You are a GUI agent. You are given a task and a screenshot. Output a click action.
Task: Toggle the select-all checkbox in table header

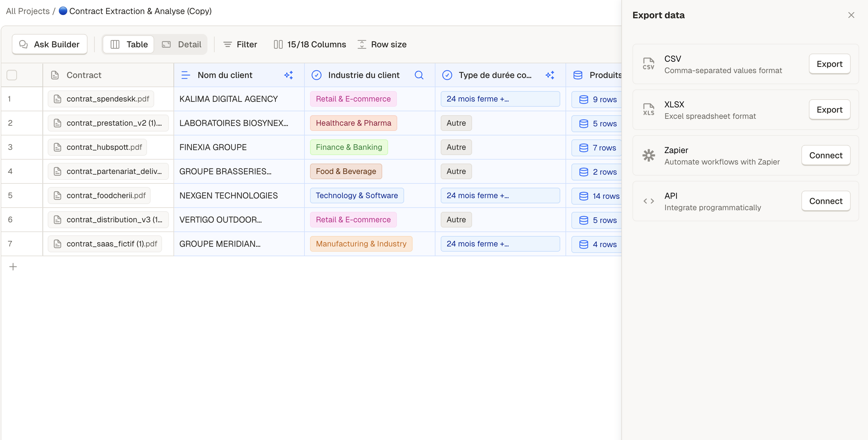[12, 75]
